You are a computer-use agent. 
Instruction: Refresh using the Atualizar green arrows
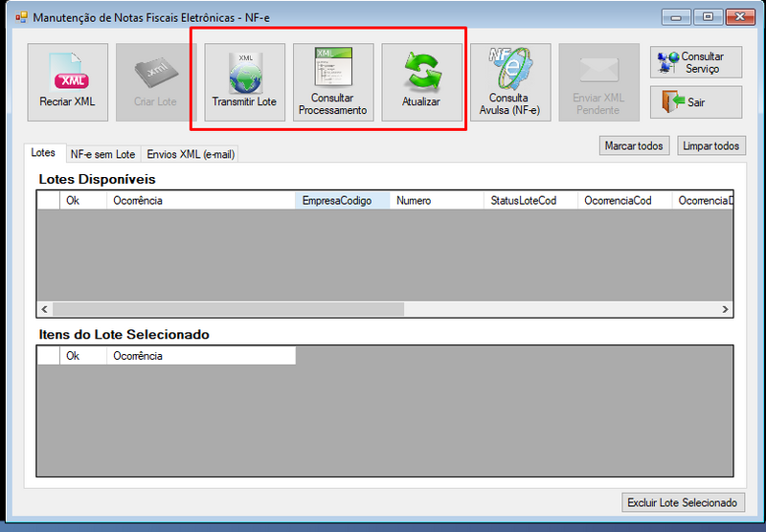[x=421, y=82]
